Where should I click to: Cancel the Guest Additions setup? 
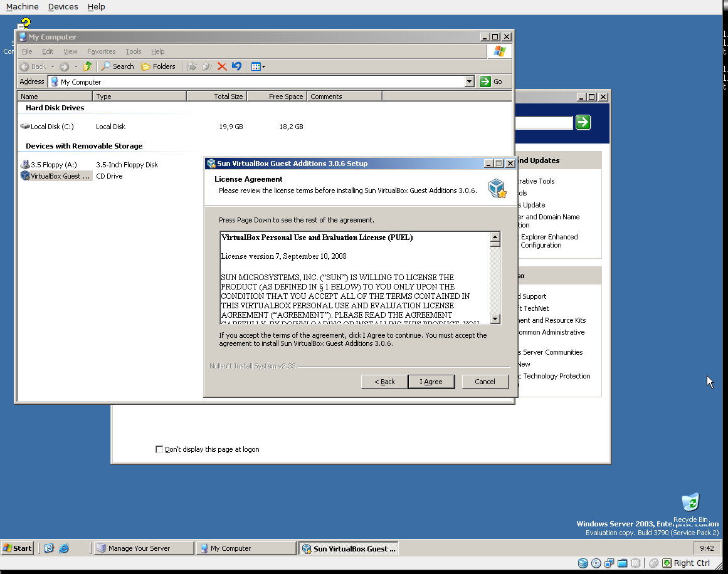(485, 382)
